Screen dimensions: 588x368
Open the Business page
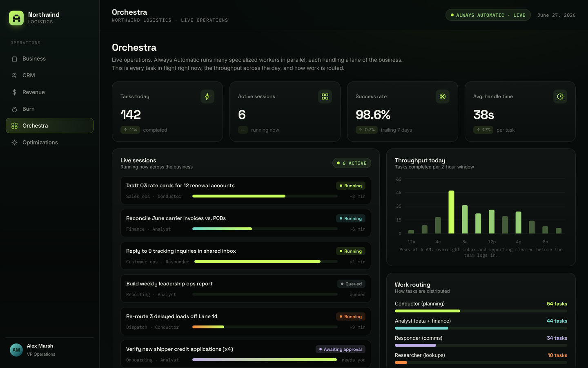pyautogui.click(x=49, y=58)
